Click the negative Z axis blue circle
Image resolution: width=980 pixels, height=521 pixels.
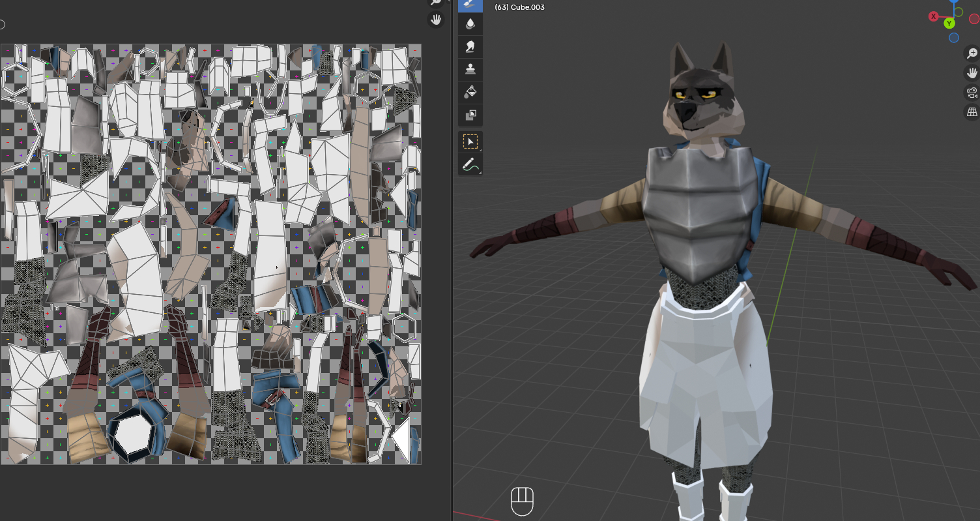(x=954, y=38)
